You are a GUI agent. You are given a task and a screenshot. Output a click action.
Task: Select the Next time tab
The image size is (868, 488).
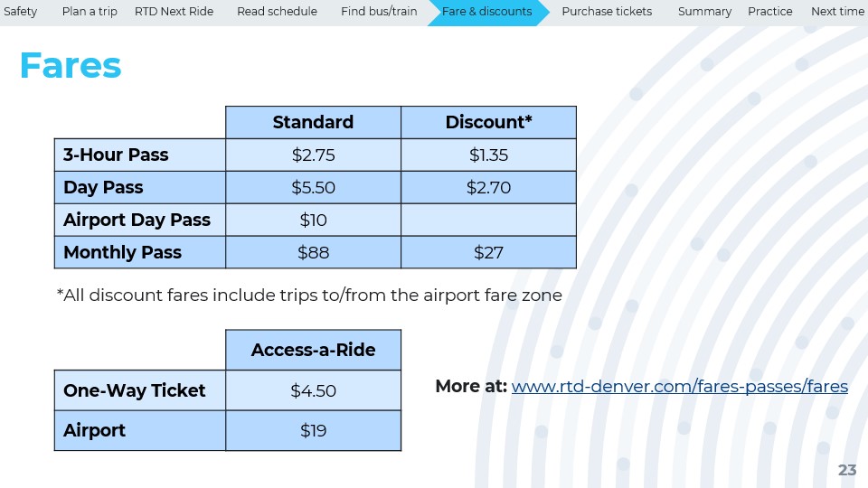pos(837,12)
